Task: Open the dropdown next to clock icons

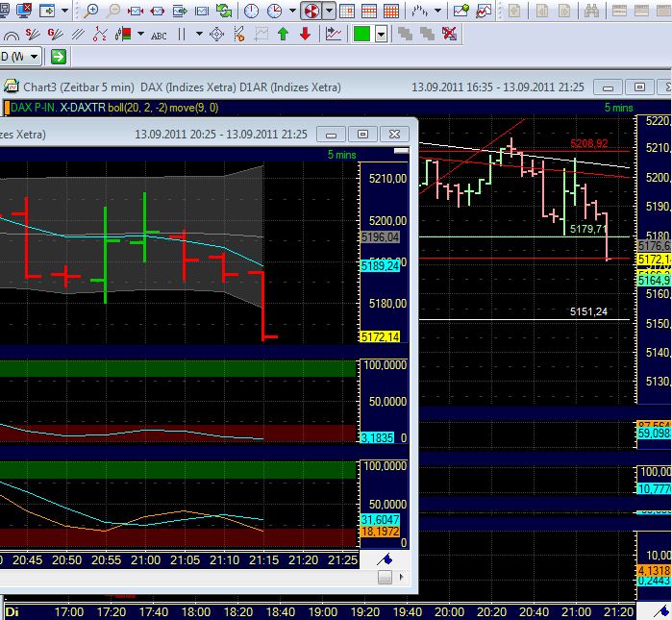Action: [x=292, y=11]
